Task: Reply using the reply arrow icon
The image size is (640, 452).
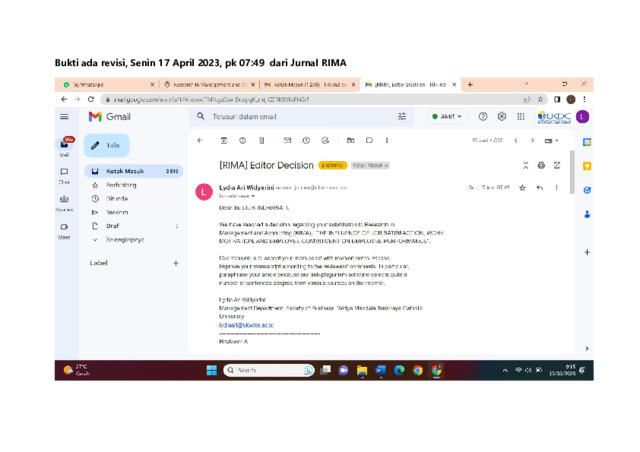Action: [540, 188]
